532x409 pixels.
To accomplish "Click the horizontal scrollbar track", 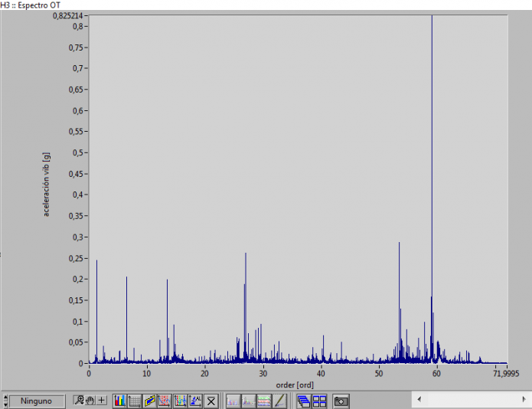I will (472, 399).
